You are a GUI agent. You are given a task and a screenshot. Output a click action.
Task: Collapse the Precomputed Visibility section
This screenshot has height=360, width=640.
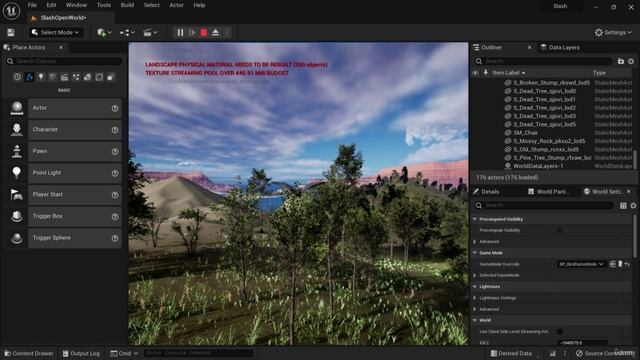[475, 219]
